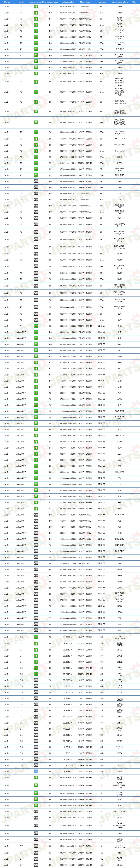Select the 260kW / 354KM power cell

click(x=85, y=674)
